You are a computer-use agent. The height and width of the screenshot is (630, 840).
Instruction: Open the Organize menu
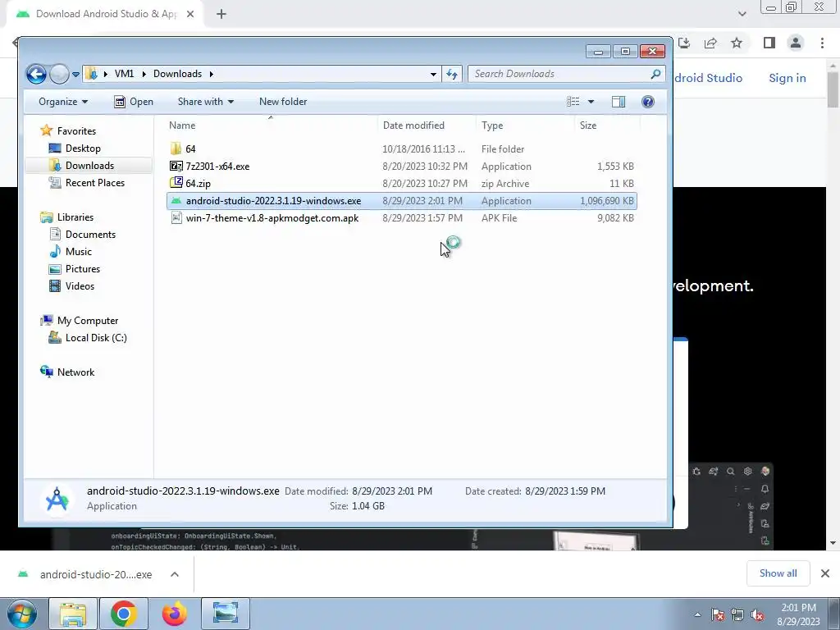click(x=63, y=102)
